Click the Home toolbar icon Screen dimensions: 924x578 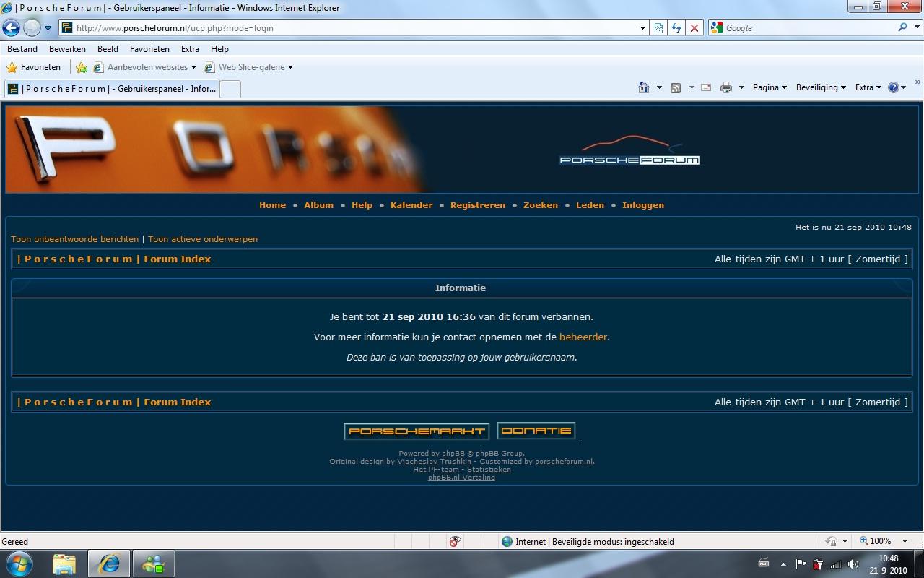pyautogui.click(x=643, y=87)
